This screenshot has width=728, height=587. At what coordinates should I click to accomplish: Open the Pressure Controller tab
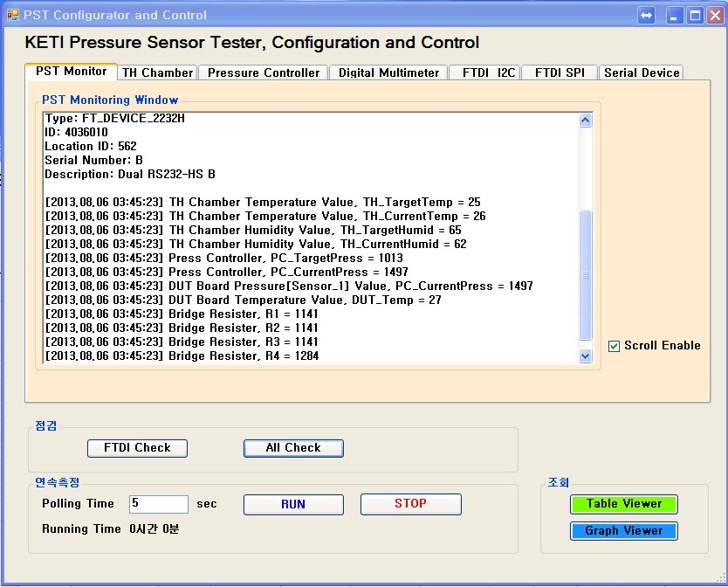[x=264, y=73]
